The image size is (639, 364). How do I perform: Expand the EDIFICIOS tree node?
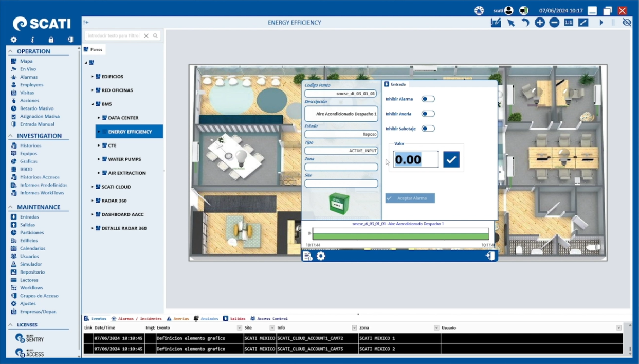tap(93, 77)
